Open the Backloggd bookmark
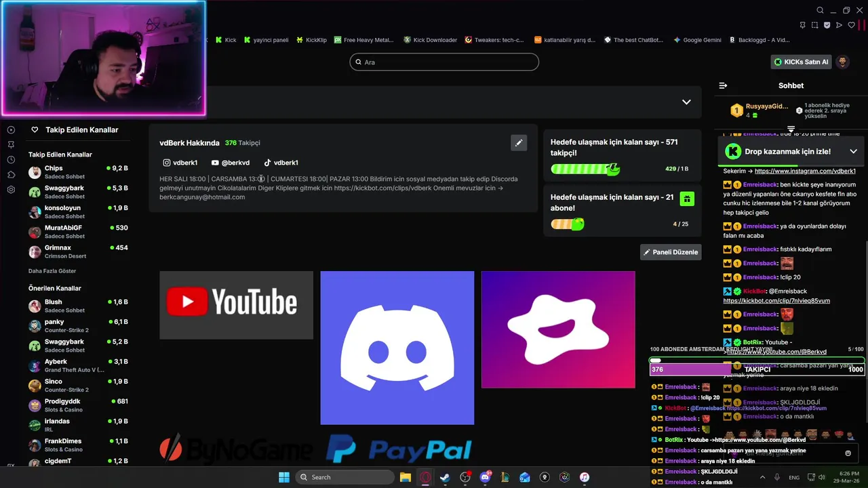Viewport: 868px width, 488px height. tap(759, 40)
